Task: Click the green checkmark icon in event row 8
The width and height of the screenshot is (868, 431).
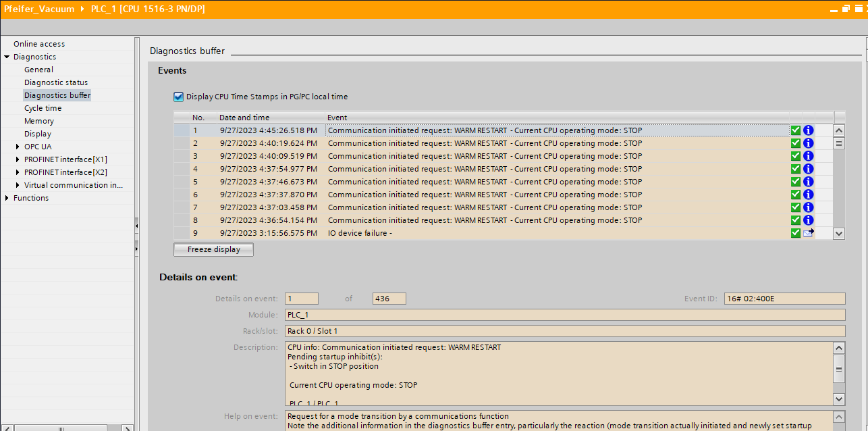Action: click(796, 220)
